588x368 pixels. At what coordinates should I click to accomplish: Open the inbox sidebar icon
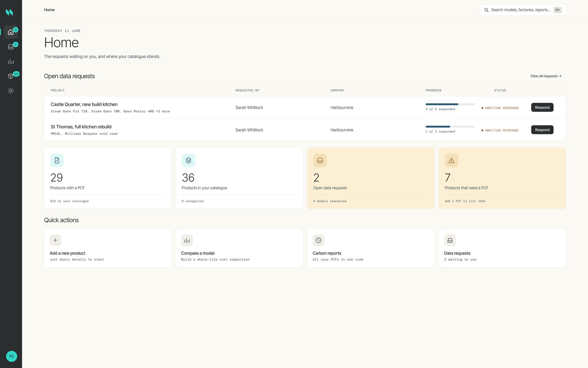pos(11,47)
